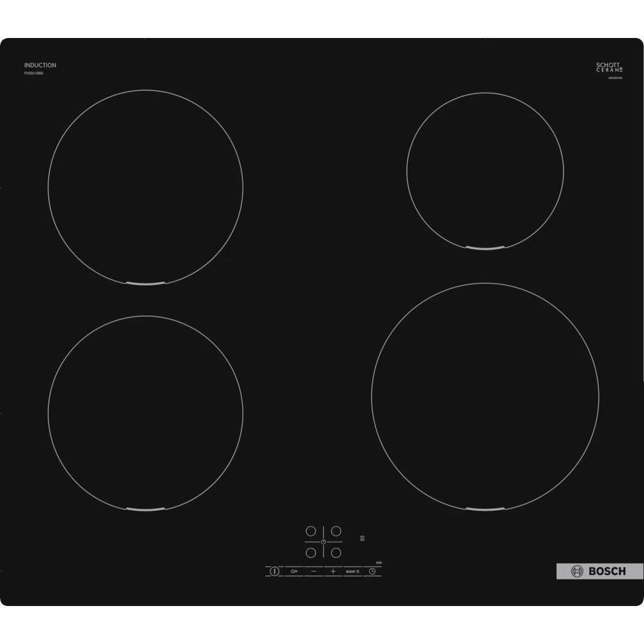Tap the hourglass indicator icon
The height and width of the screenshot is (644, 644).
click(x=363, y=538)
